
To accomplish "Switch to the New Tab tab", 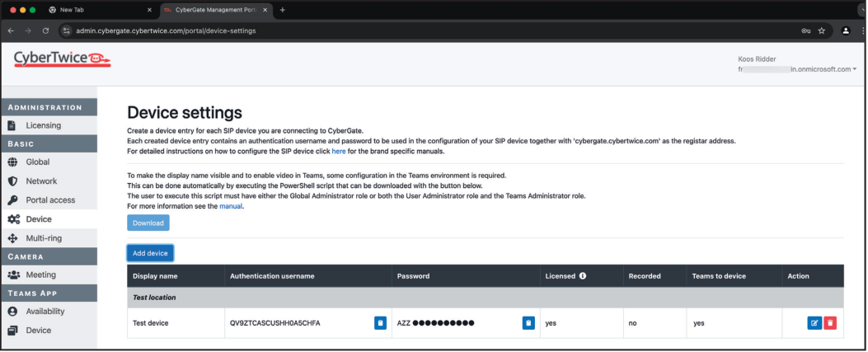I will [101, 10].
